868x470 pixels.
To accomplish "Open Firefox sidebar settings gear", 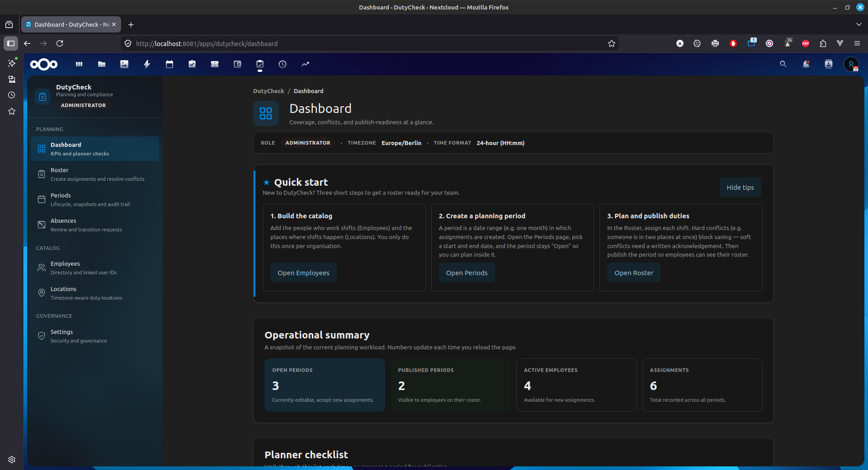I will pyautogui.click(x=12, y=460).
